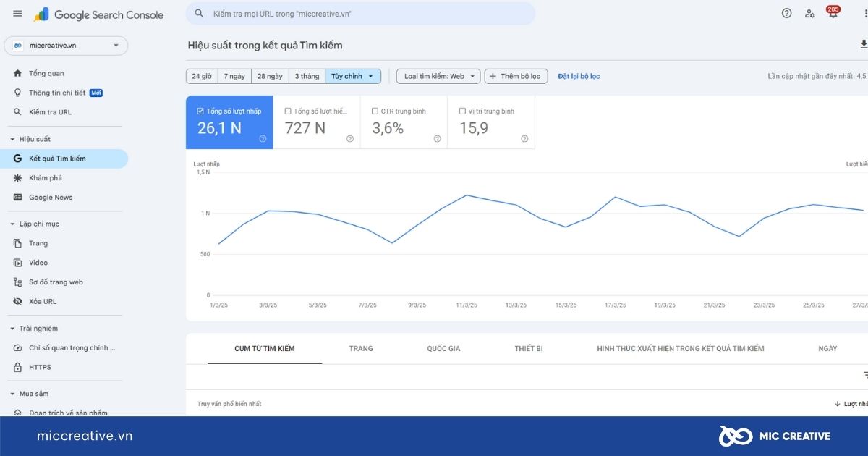Screen dimensions: 868x456
Task: Click the export download icon
Action: point(863,45)
